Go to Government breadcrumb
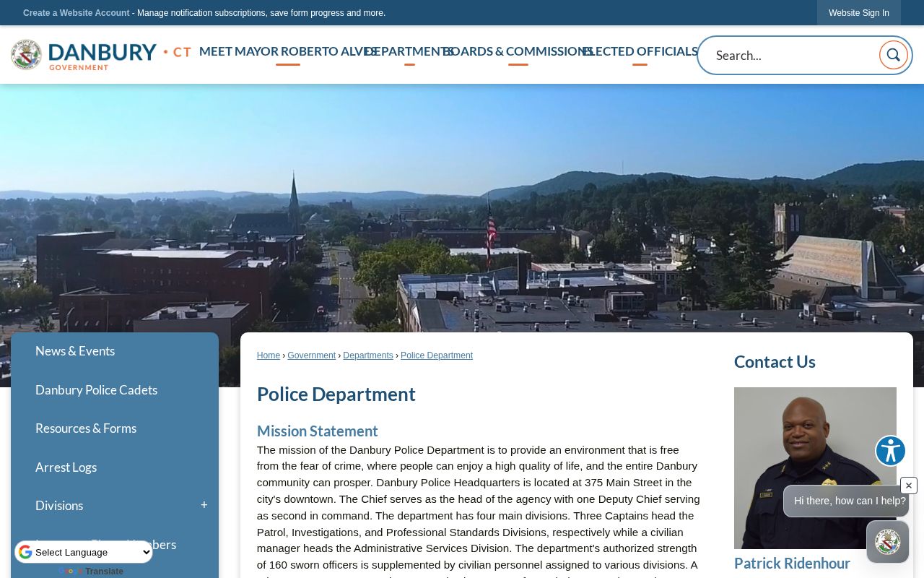Image resolution: width=924 pixels, height=578 pixels. [x=311, y=355]
